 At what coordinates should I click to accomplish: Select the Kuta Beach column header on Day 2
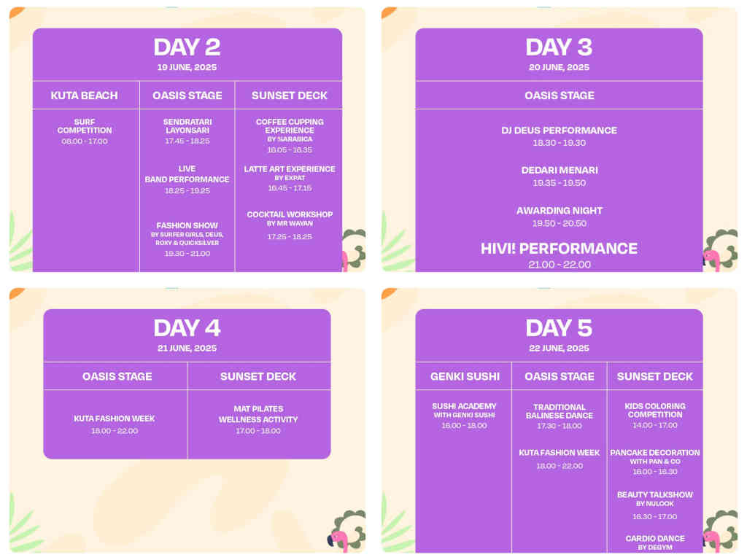(x=84, y=96)
